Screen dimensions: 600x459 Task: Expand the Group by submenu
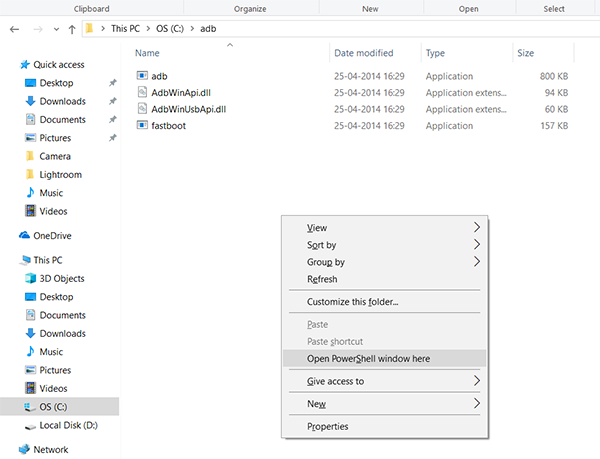coord(385,262)
